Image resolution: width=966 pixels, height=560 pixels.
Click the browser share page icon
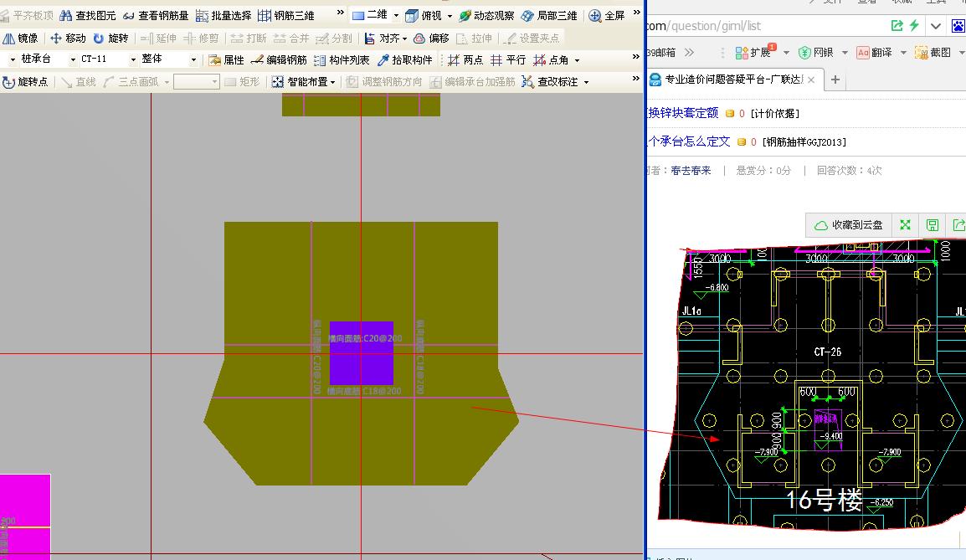pyautogui.click(x=897, y=26)
